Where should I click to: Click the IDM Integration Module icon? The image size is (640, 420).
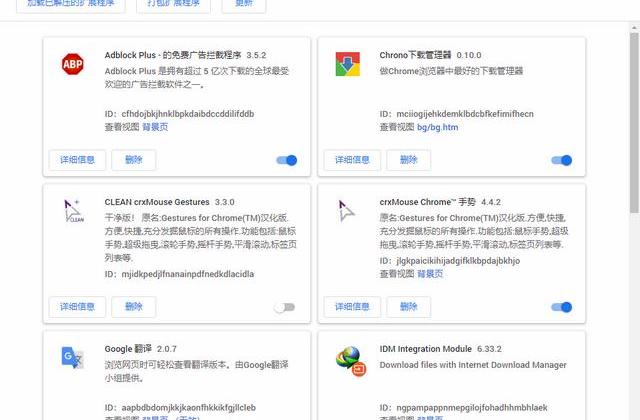coord(351,361)
